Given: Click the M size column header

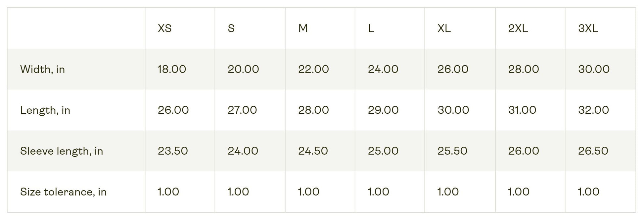Looking at the screenshot, I should point(303,28).
